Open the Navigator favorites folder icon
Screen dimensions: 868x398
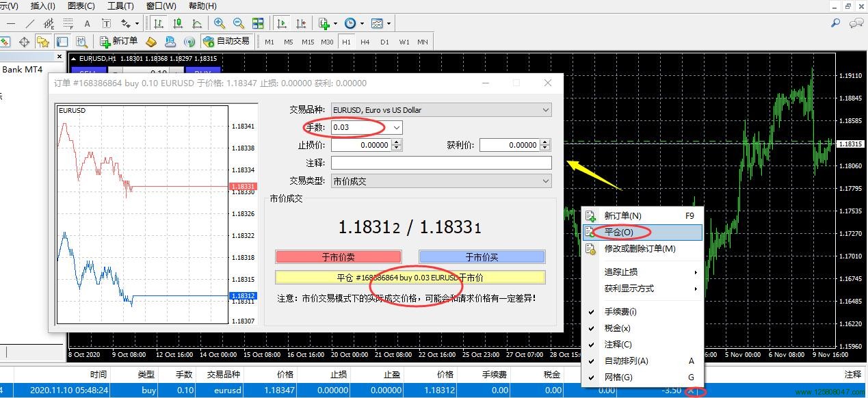click(43, 42)
